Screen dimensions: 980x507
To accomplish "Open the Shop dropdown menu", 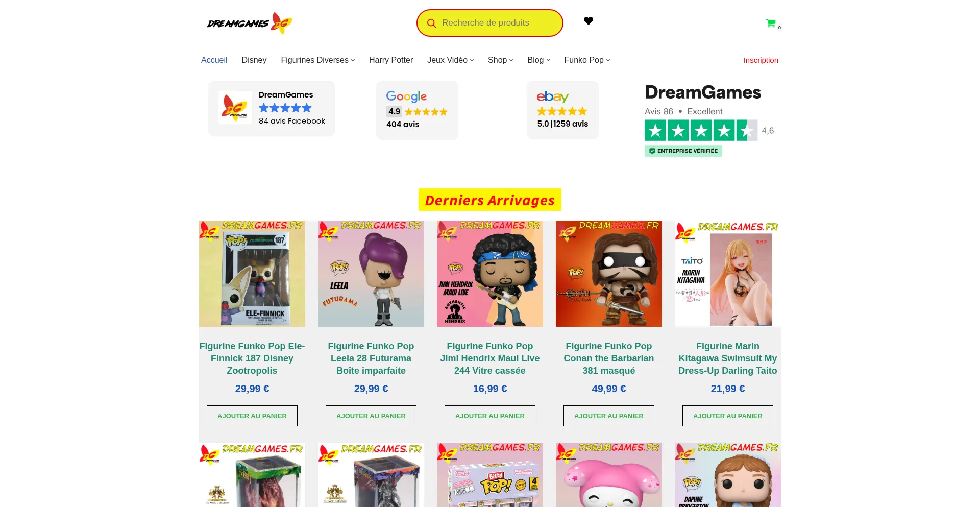I will (500, 60).
